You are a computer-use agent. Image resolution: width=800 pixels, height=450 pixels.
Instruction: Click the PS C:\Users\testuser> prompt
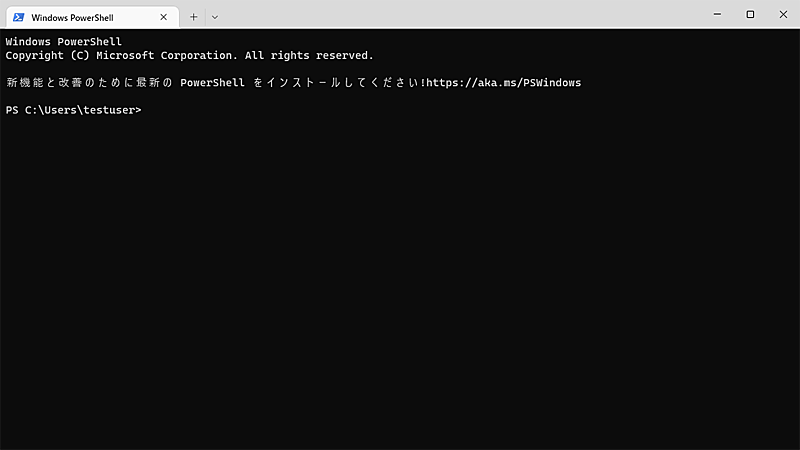tap(73, 110)
